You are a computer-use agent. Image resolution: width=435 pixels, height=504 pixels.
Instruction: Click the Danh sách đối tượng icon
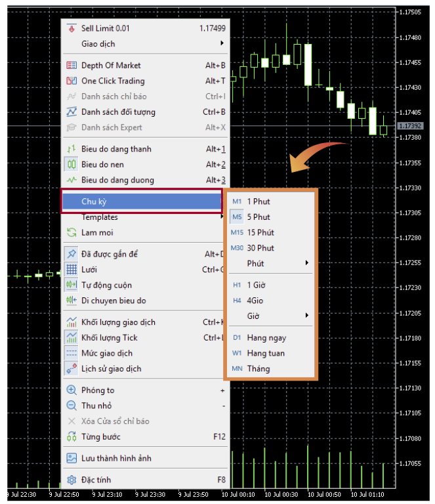pyautogui.click(x=72, y=112)
